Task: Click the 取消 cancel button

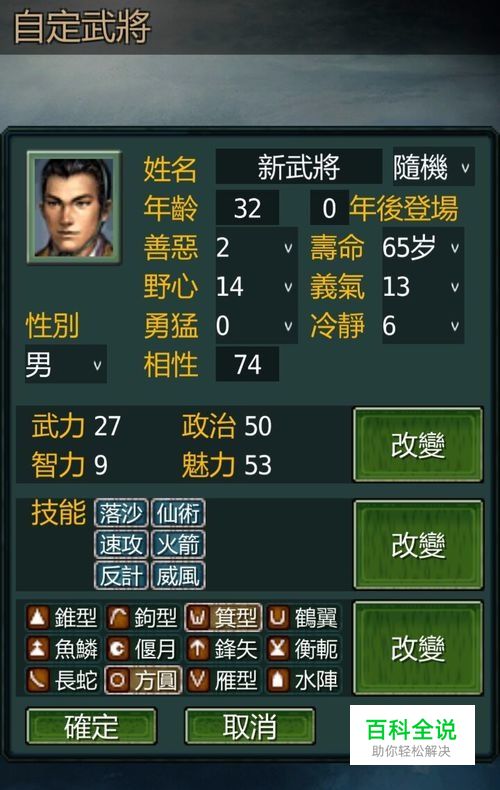Action: pos(250,726)
